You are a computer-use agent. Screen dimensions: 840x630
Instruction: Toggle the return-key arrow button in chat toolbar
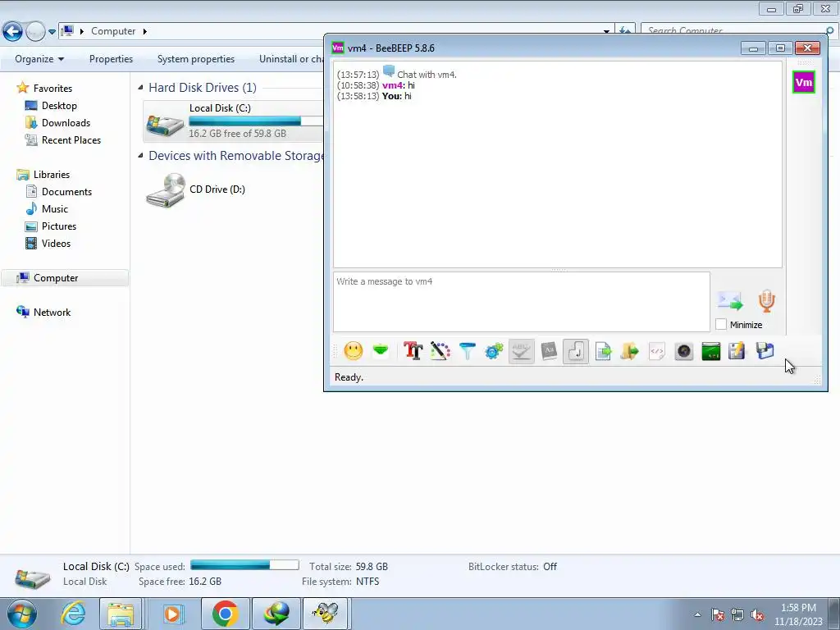click(576, 351)
